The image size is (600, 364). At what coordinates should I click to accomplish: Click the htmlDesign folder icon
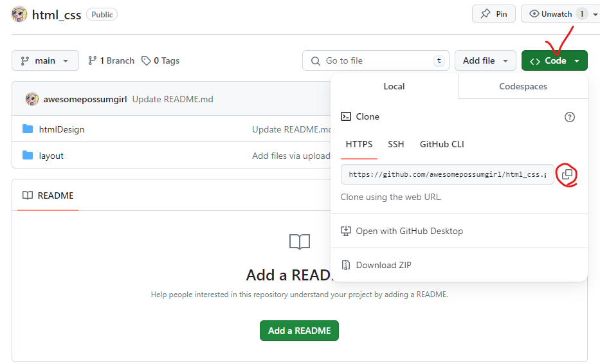[x=28, y=129]
